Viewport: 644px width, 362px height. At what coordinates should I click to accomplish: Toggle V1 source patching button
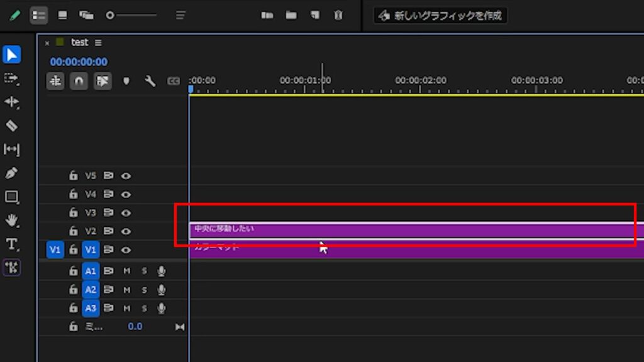pos(55,250)
